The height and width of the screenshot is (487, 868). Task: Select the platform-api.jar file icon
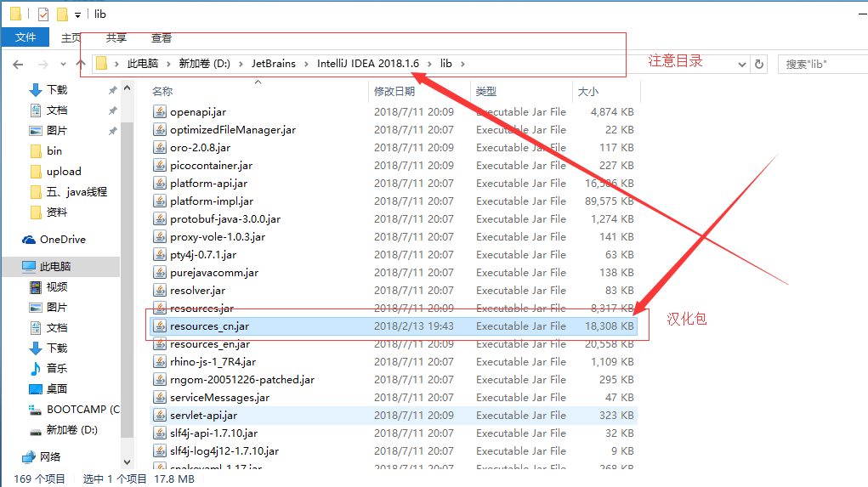coord(160,184)
